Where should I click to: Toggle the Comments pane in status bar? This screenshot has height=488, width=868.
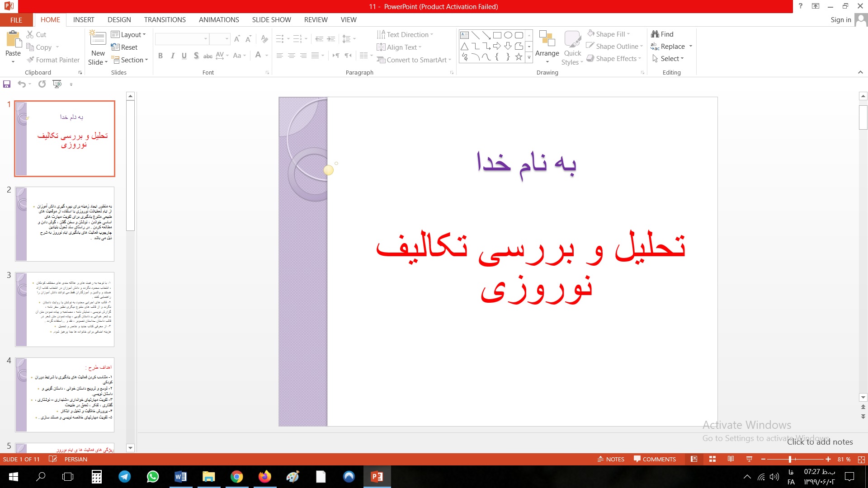tap(654, 459)
